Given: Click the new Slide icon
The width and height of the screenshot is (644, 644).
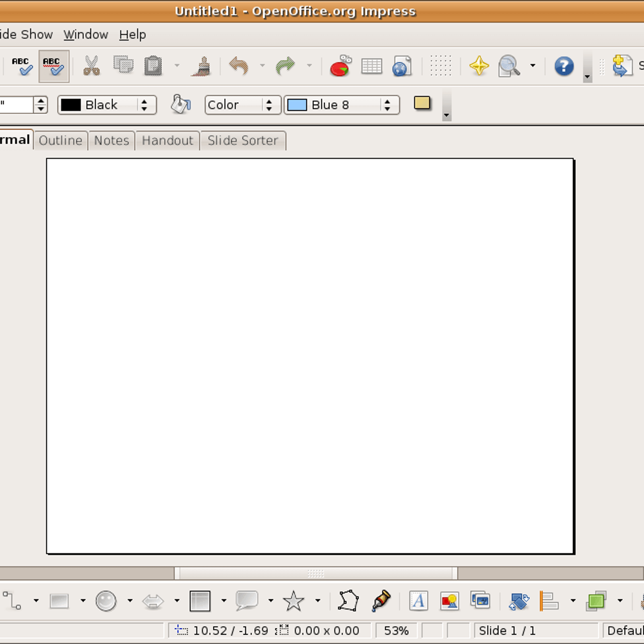Looking at the screenshot, I should tap(622, 66).
